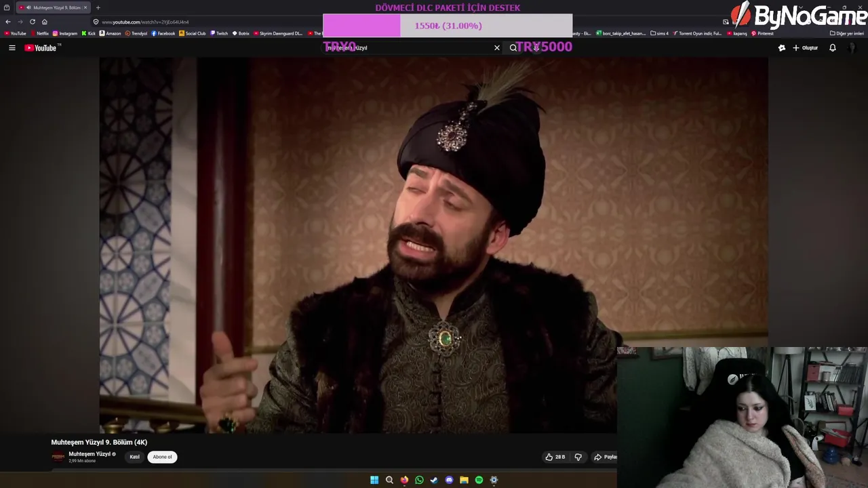Join channel with Katıl button
Viewport: 868px width, 488px height.
tap(134, 457)
